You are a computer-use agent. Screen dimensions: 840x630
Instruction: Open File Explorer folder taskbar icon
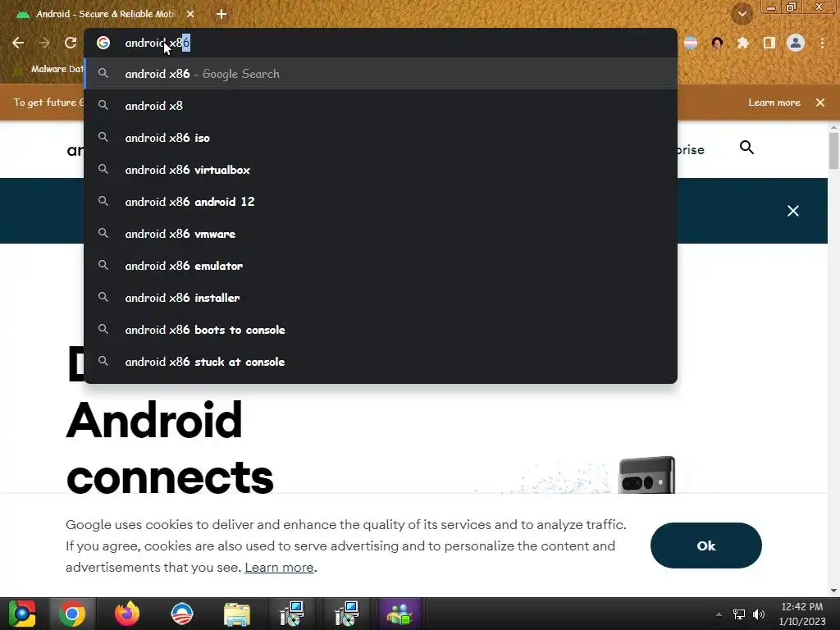tap(237, 614)
